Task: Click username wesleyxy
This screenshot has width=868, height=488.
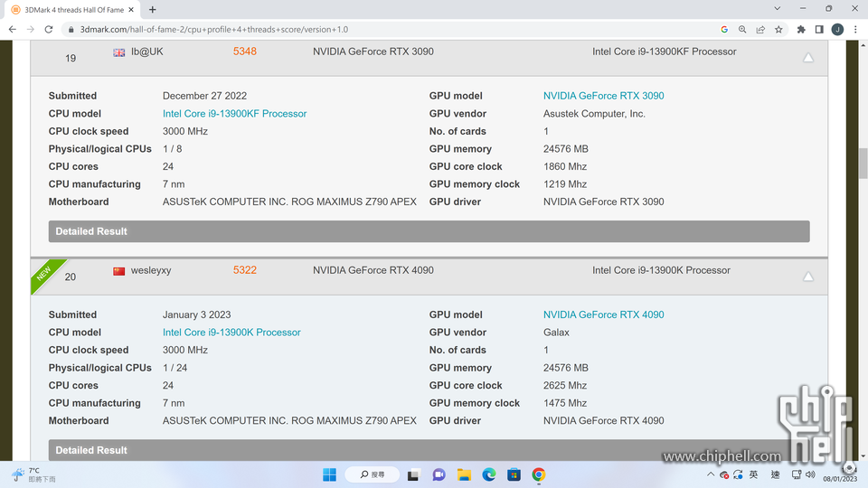Action: point(151,270)
